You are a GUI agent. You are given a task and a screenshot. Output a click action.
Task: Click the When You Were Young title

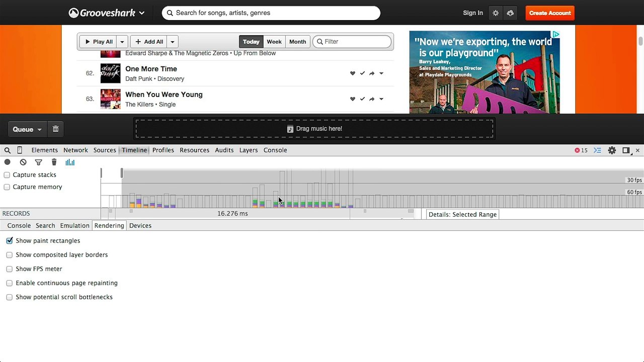point(164,95)
